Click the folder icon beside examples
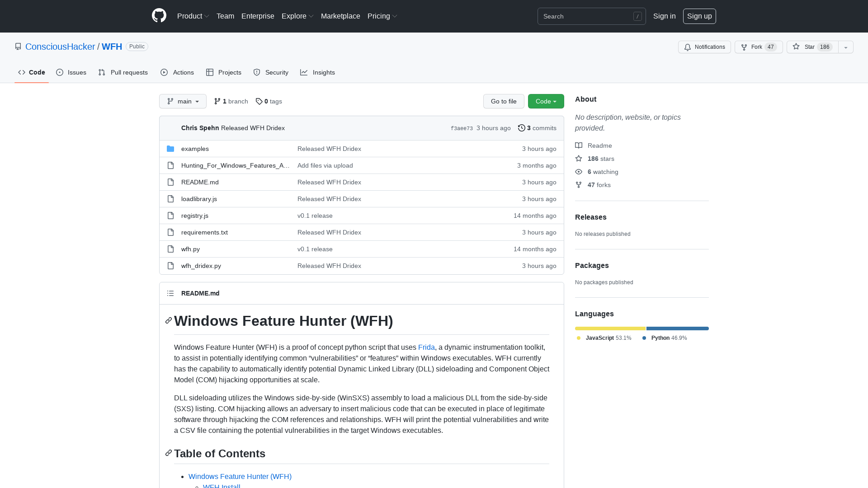868x488 pixels. tap(171, 148)
